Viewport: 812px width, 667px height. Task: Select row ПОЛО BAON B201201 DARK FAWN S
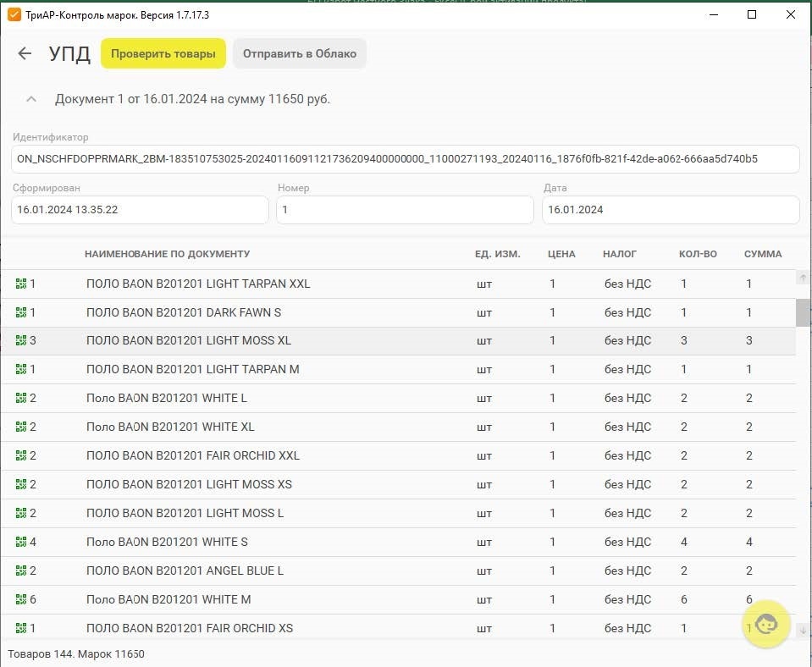tap(398, 312)
